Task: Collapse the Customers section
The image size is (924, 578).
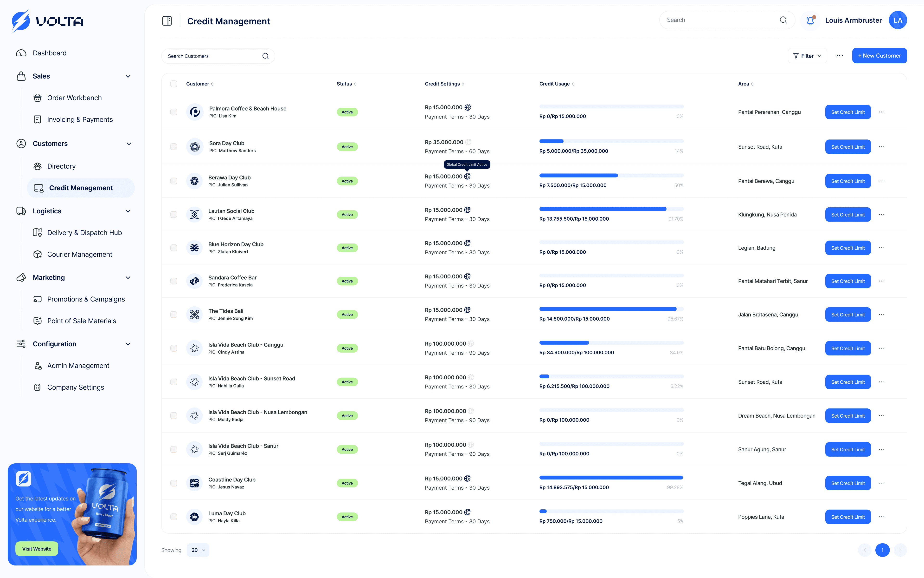Action: tap(129, 144)
